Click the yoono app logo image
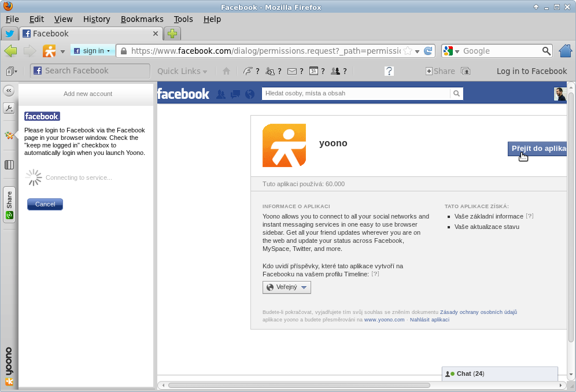The image size is (576, 392). (x=285, y=146)
